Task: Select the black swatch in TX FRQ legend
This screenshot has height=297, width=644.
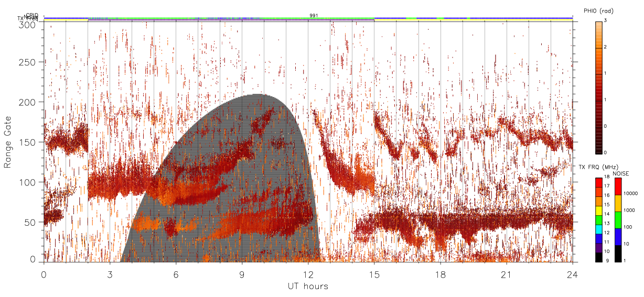Action: (x=599, y=257)
